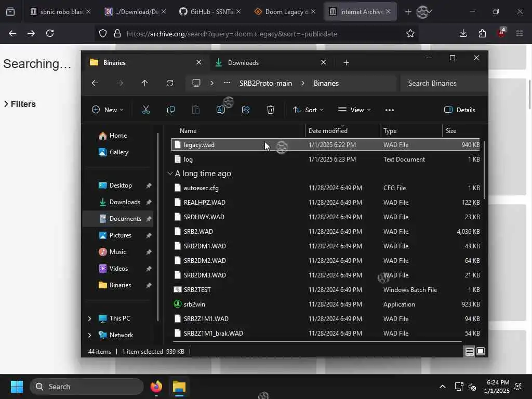The width and height of the screenshot is (532, 399).
Task: Open the See more ellipsis in toolbar
Action: (x=390, y=110)
